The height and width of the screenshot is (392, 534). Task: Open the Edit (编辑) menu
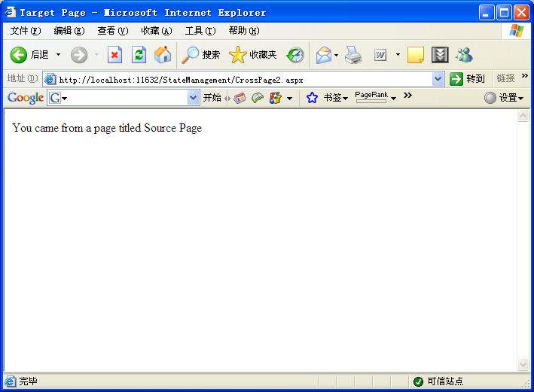pyautogui.click(x=69, y=31)
